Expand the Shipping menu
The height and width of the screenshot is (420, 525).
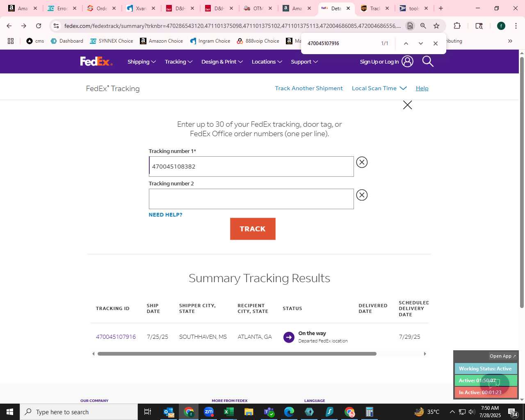(x=142, y=62)
